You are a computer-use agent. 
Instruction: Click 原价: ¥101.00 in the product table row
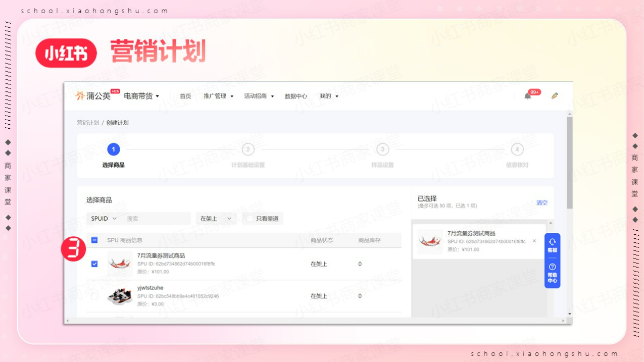(x=153, y=272)
